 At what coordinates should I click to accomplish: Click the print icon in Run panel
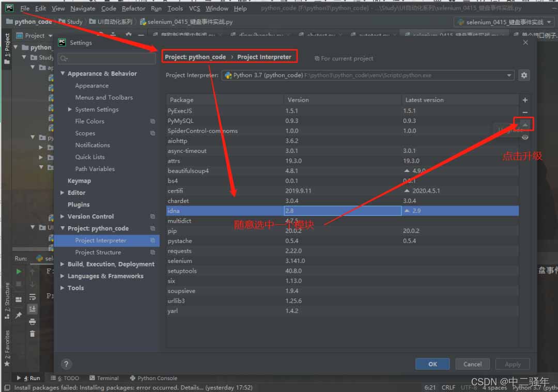[x=33, y=322]
